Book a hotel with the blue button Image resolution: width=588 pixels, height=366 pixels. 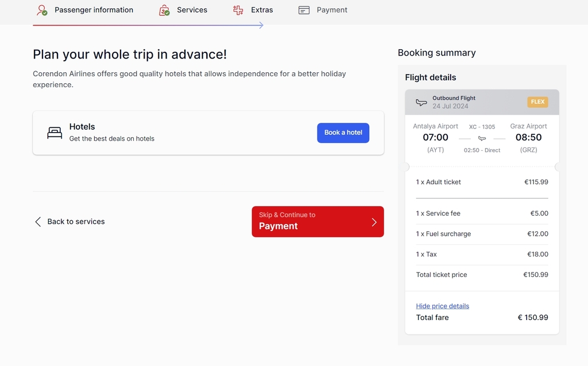pos(343,133)
